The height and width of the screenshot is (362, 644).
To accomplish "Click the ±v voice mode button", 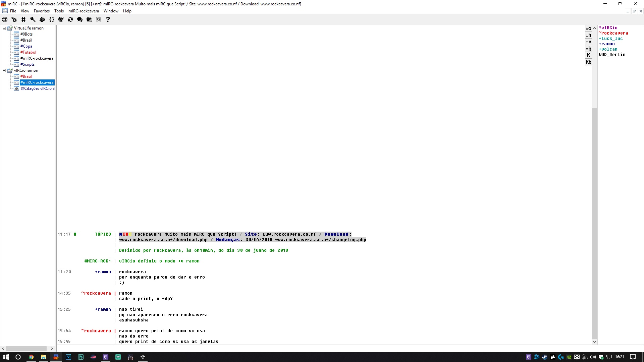I will [x=588, y=42].
